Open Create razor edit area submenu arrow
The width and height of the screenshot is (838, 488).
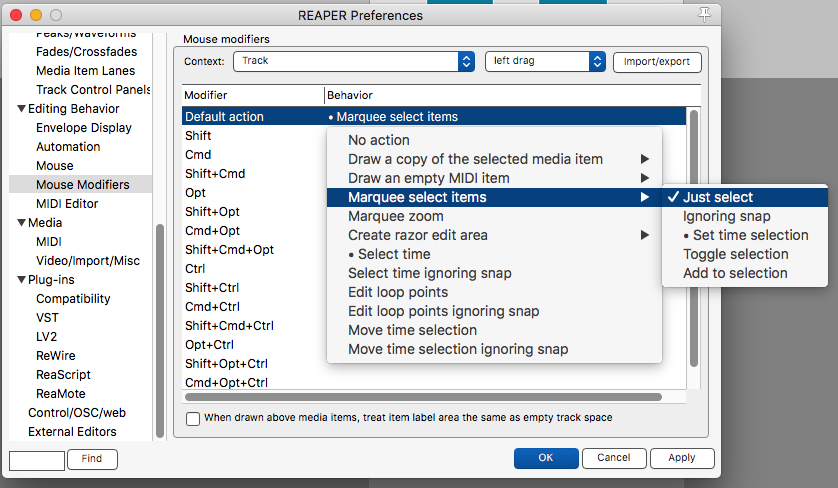coord(645,235)
